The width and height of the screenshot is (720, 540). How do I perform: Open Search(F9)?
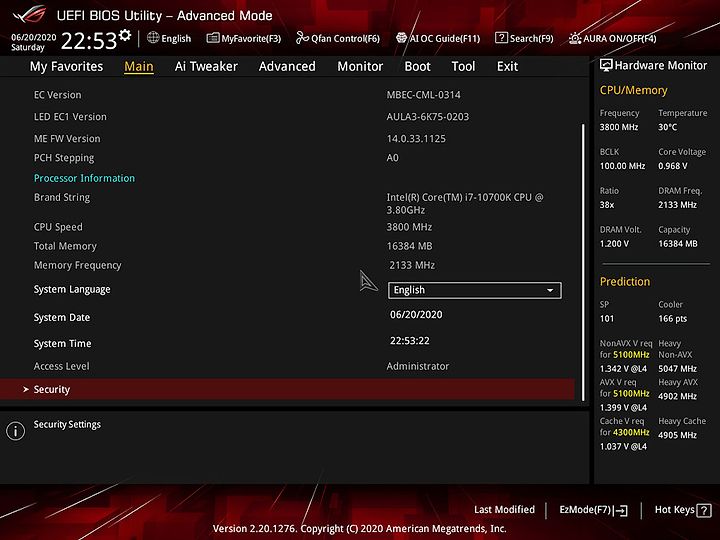pos(524,39)
